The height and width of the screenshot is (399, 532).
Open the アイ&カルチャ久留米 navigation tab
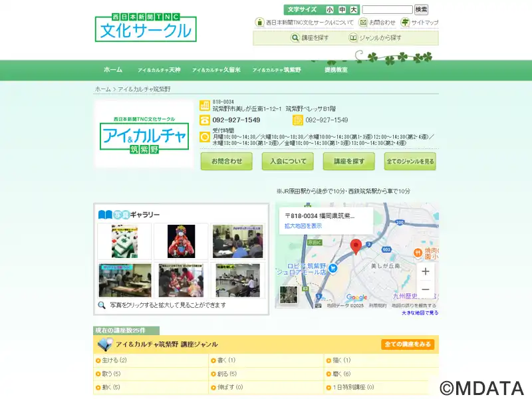217,70
